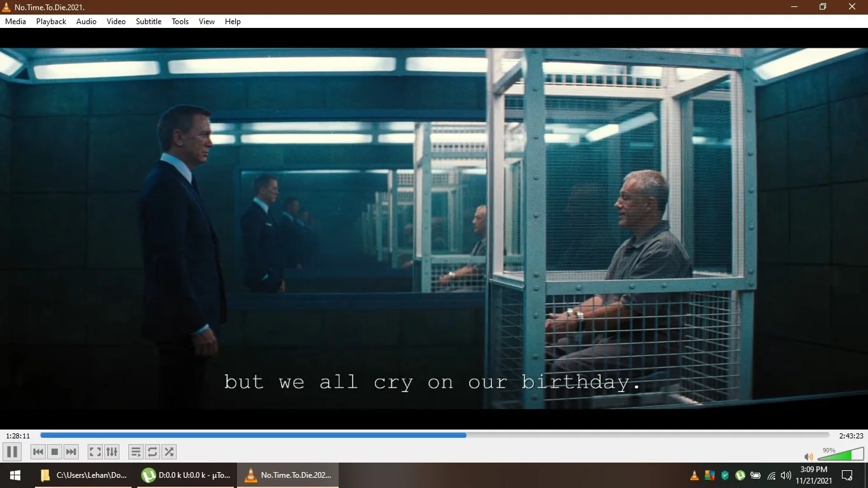Jump to the previous media item
Viewport: 868px width, 488px height.
tap(38, 452)
